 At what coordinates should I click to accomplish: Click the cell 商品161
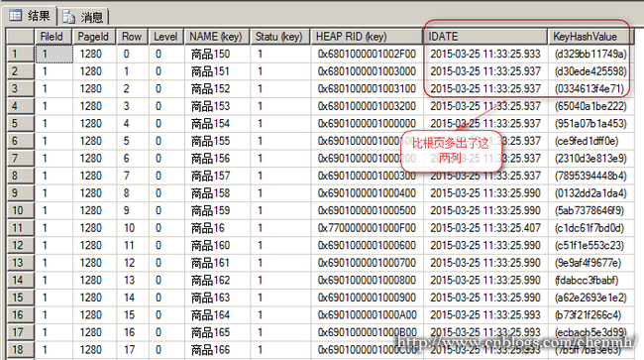pyautogui.click(x=217, y=263)
